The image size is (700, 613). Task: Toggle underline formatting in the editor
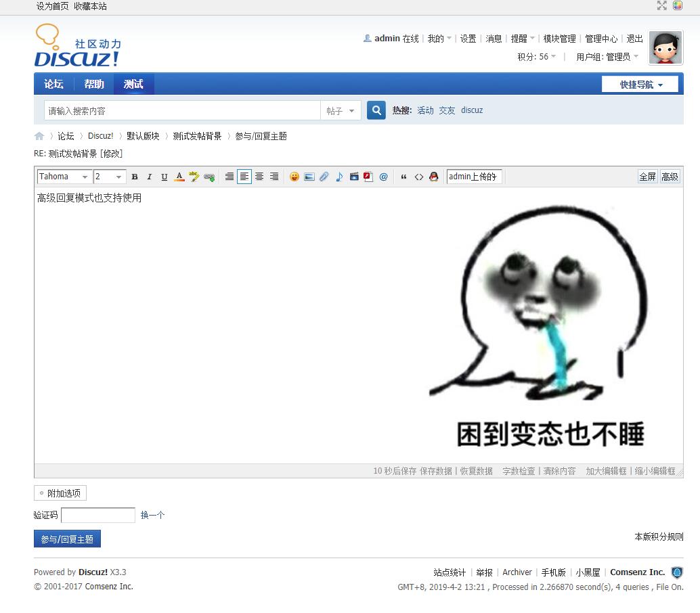point(165,177)
